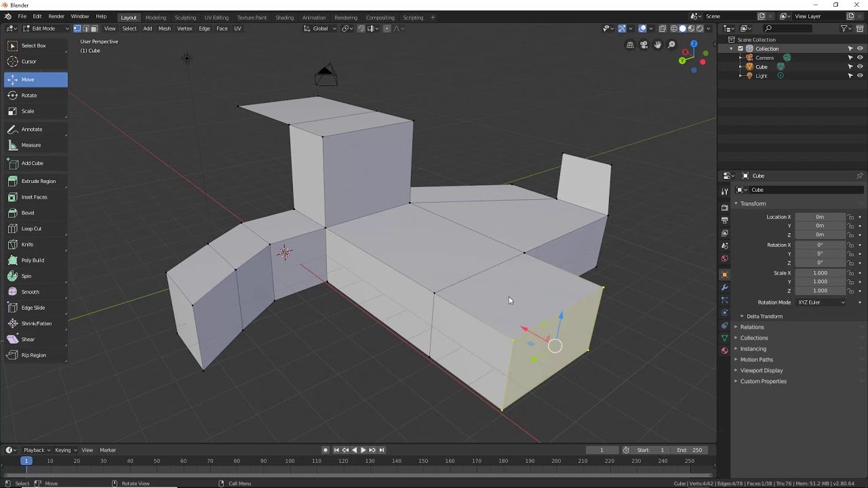Viewport: 868px width, 488px height.
Task: Open the File menu
Action: pos(22,16)
